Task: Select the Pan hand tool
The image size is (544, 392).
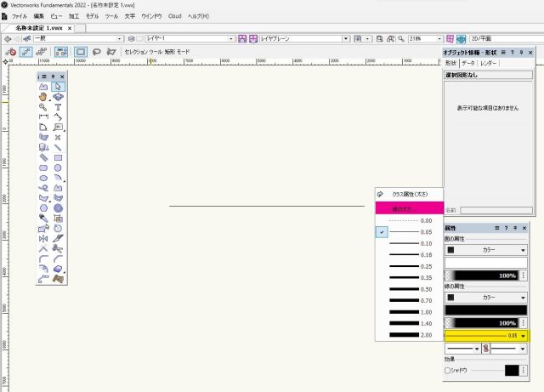Action: pos(43,97)
